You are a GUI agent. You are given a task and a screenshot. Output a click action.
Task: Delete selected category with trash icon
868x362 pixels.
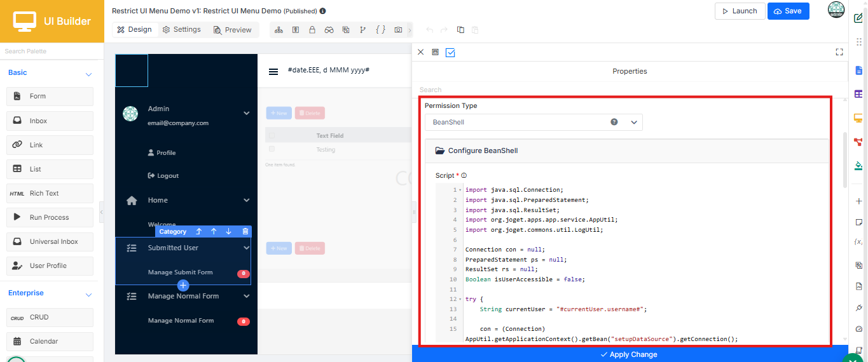pos(245,232)
